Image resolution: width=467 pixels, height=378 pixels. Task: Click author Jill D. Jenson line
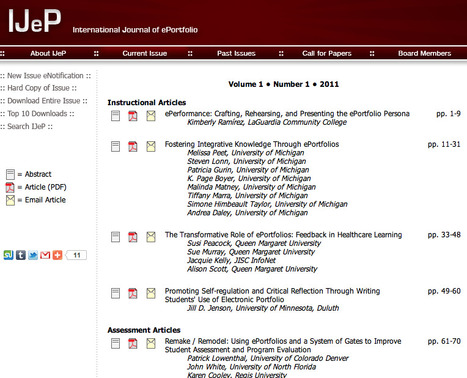pyautogui.click(x=263, y=308)
